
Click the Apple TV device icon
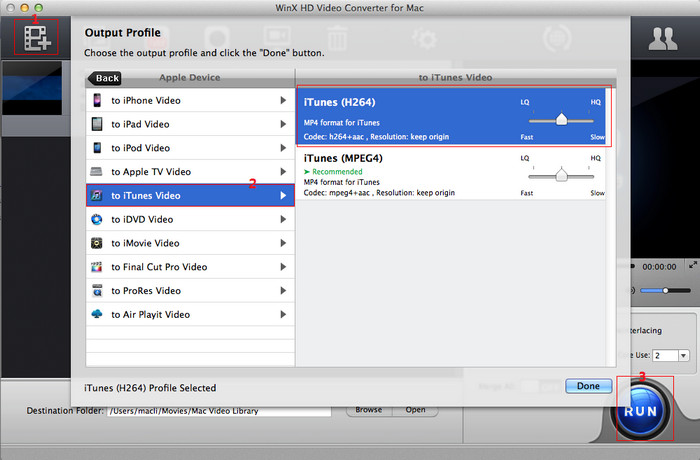pos(96,171)
